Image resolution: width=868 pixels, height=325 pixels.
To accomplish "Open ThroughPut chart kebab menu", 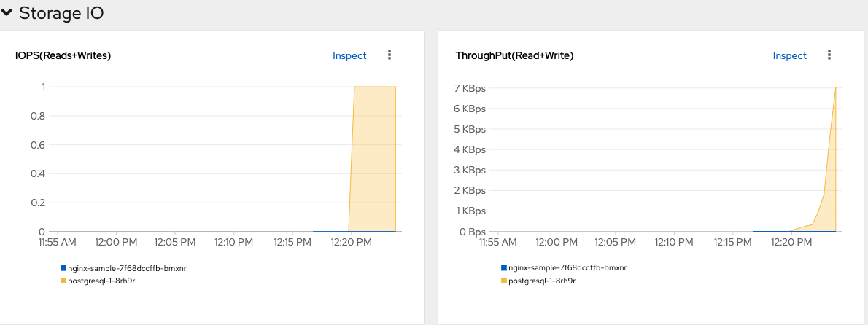I will (x=829, y=55).
